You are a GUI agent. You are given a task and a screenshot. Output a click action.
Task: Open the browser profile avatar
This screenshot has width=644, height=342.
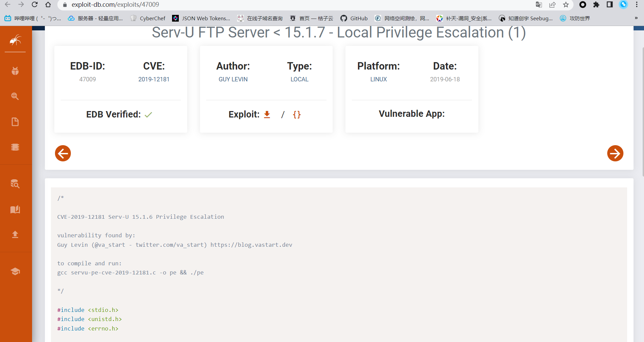pos(623,4)
